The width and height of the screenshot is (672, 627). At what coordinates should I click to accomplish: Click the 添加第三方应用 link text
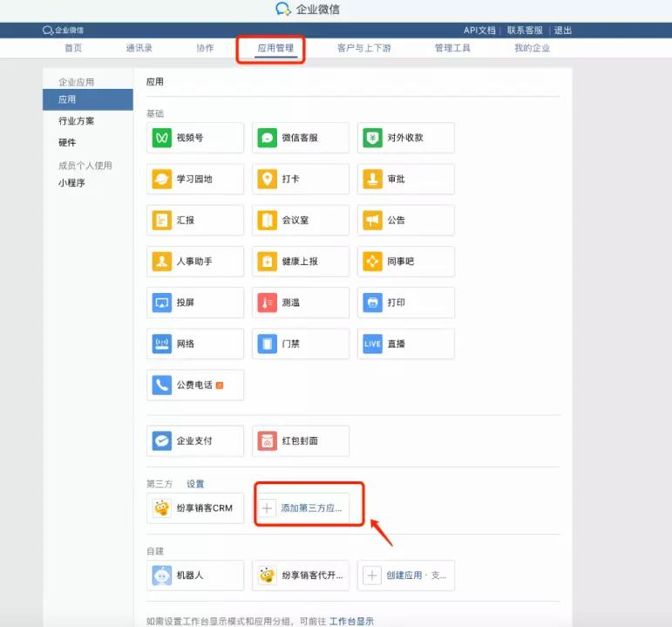[x=311, y=508]
